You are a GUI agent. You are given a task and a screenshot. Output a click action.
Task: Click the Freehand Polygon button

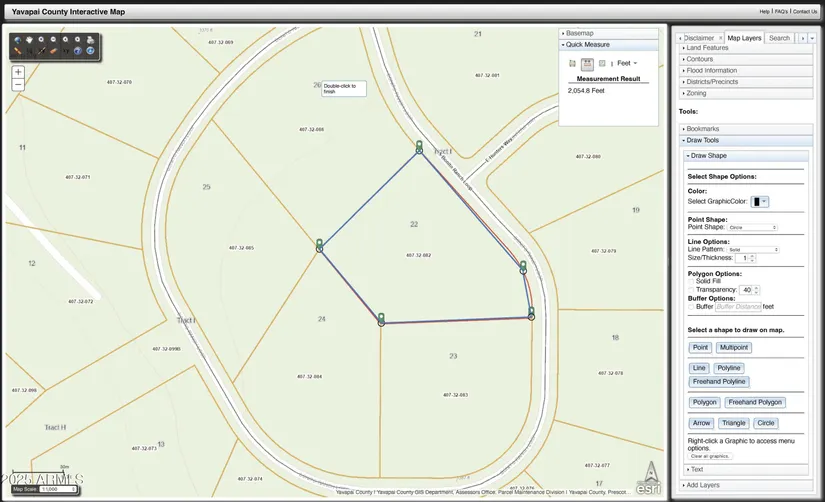[x=756, y=402]
